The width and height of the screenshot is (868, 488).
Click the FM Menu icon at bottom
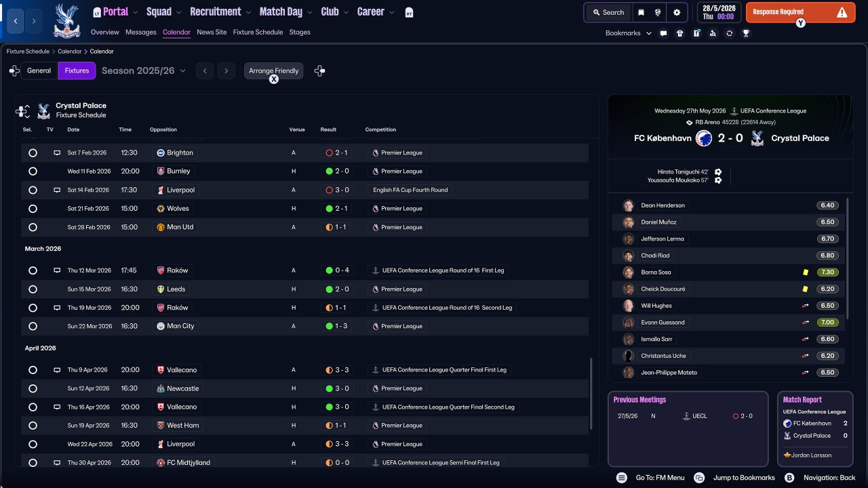[622, 478]
